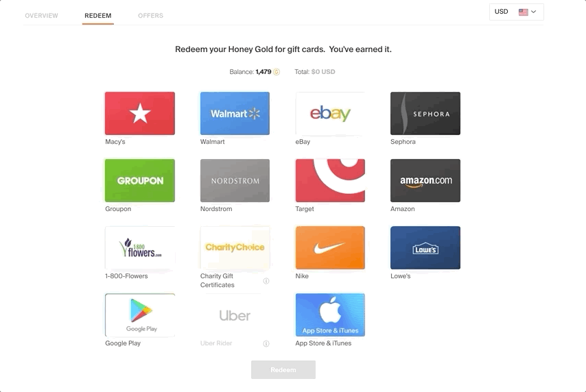Viewport: 586px width, 392px height.
Task: Select the Sephora gift card
Action: [x=425, y=114]
